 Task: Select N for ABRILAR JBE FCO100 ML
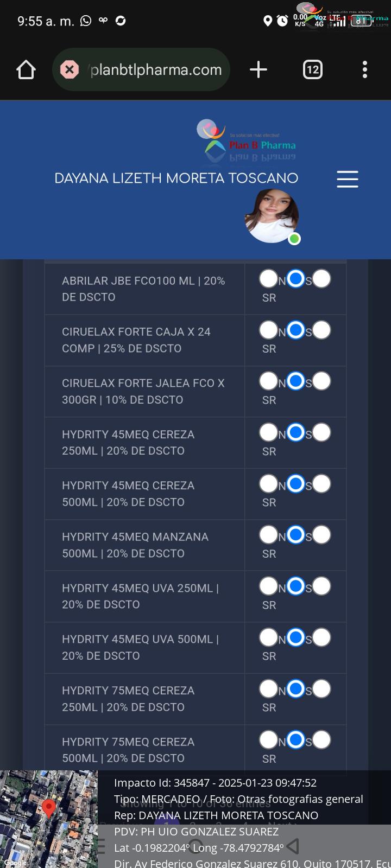(268, 279)
